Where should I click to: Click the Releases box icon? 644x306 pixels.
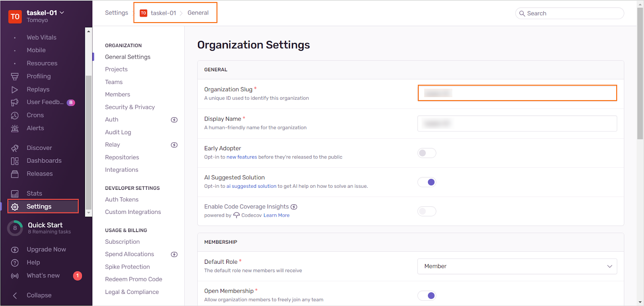pos(15,174)
